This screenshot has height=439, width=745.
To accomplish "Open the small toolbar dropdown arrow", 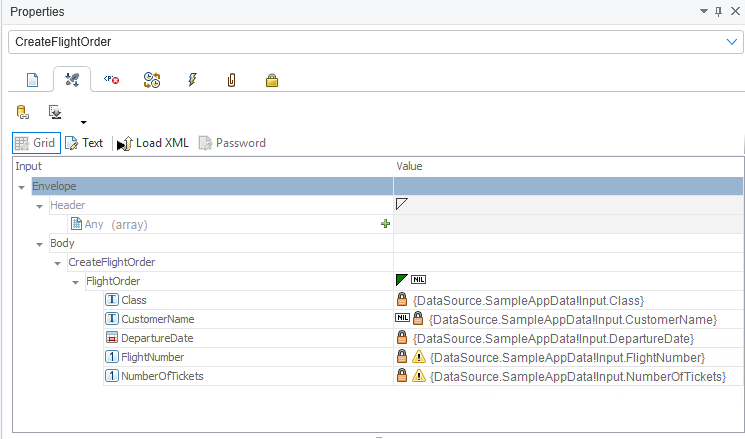I will point(84,122).
